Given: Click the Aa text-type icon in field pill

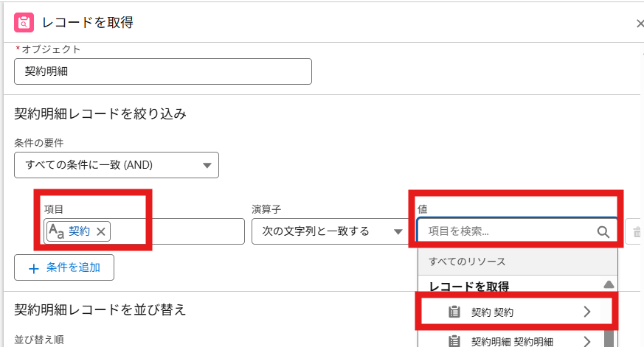Looking at the screenshot, I should tap(56, 231).
